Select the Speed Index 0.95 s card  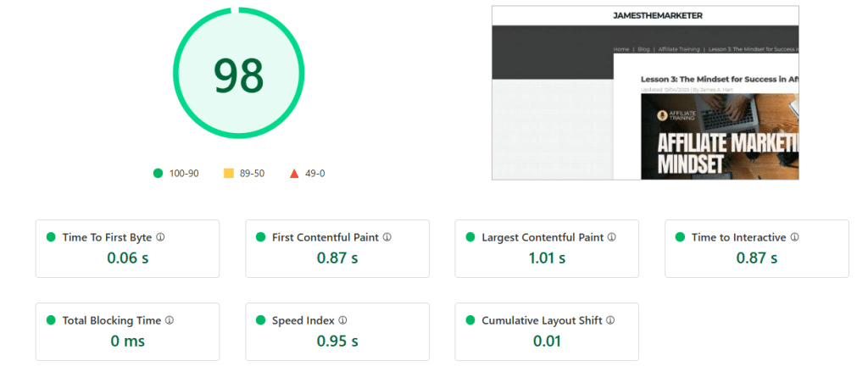point(337,331)
